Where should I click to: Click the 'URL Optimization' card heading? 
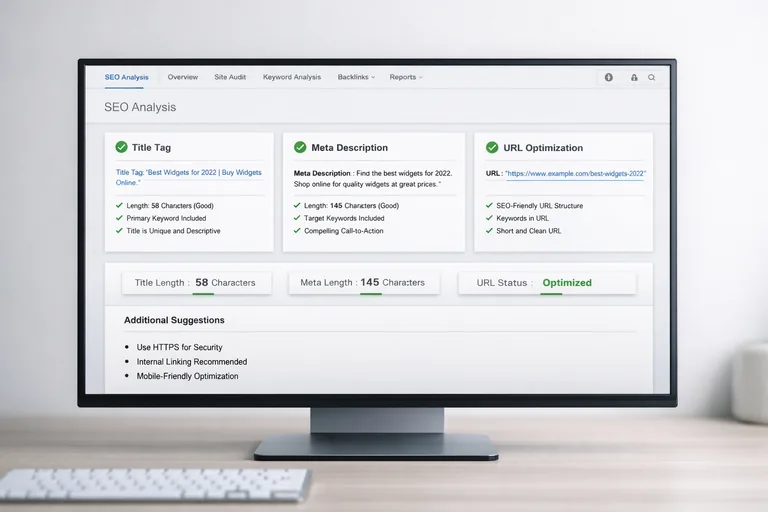pyautogui.click(x=543, y=148)
